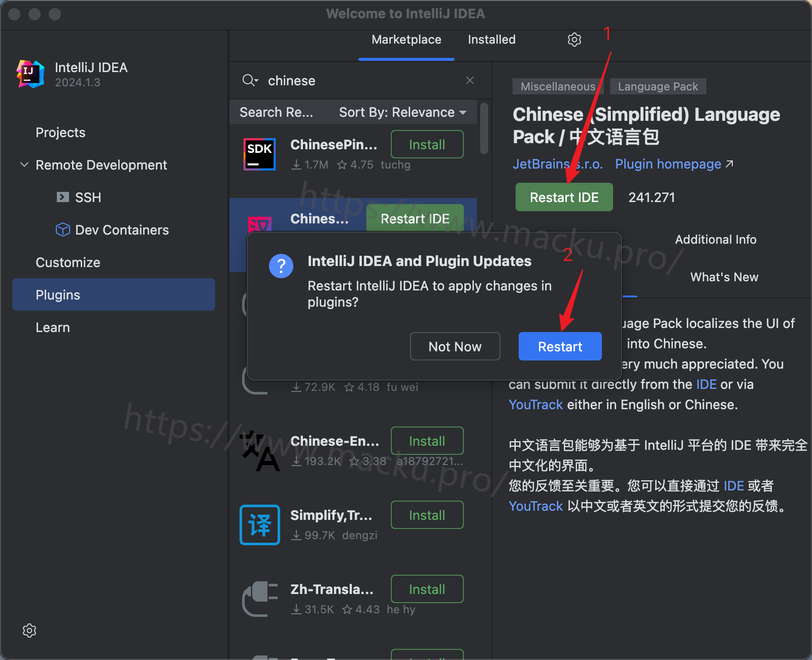
Task: Click the IntelliJ IDEA logo icon
Action: pyautogui.click(x=30, y=74)
